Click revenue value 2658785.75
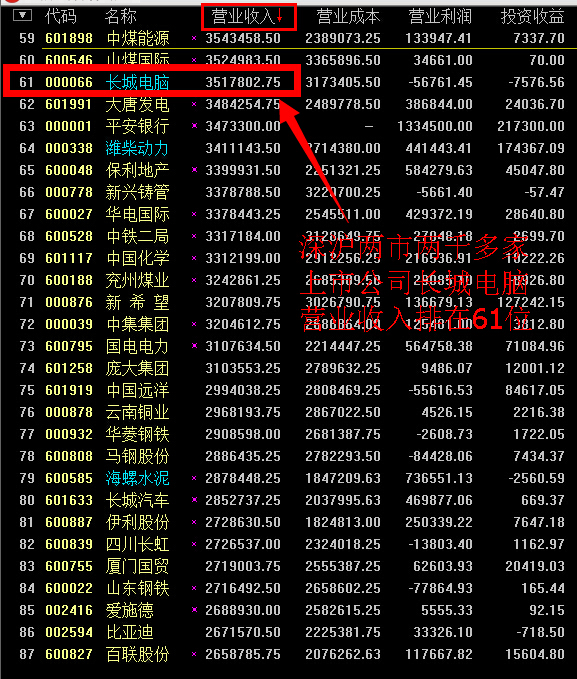Viewport: 577px width, 679px height. [x=243, y=654]
